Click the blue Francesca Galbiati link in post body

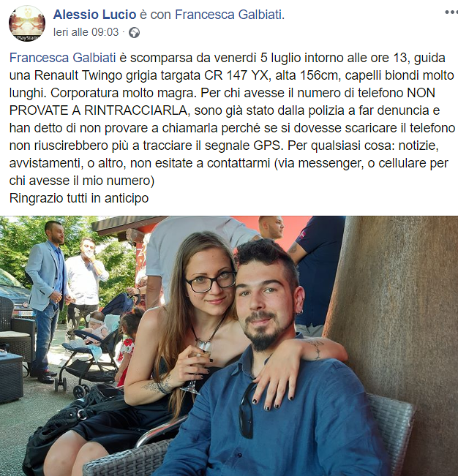[63, 58]
